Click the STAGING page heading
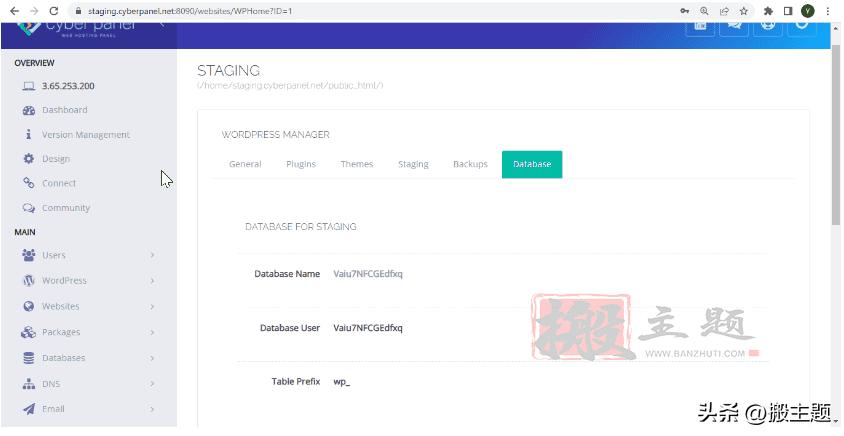The image size is (844, 436). tap(229, 71)
